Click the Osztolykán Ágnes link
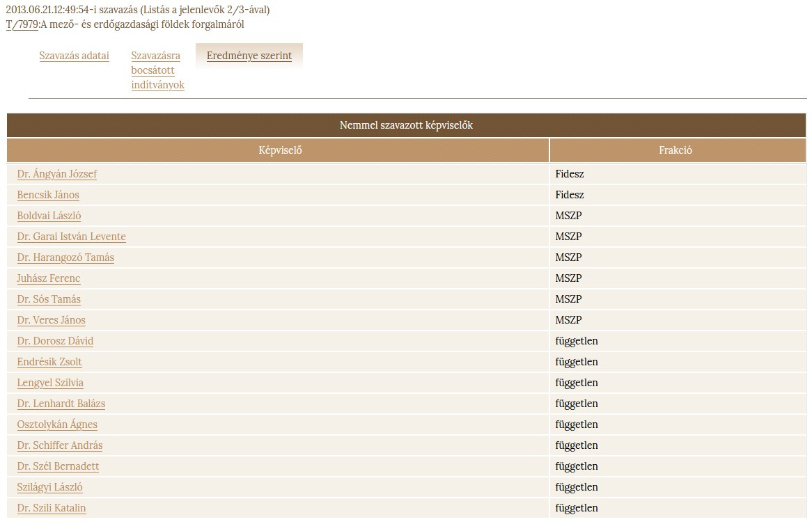The image size is (812, 524). coord(58,424)
